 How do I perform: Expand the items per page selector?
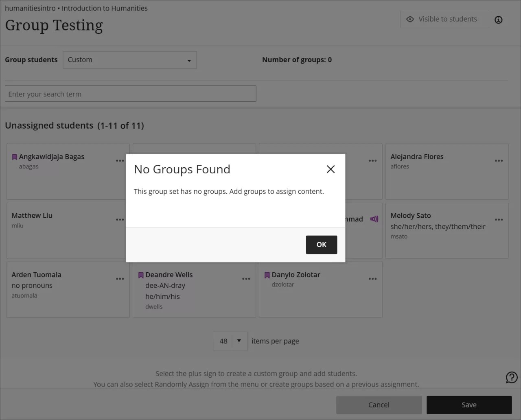pyautogui.click(x=239, y=341)
